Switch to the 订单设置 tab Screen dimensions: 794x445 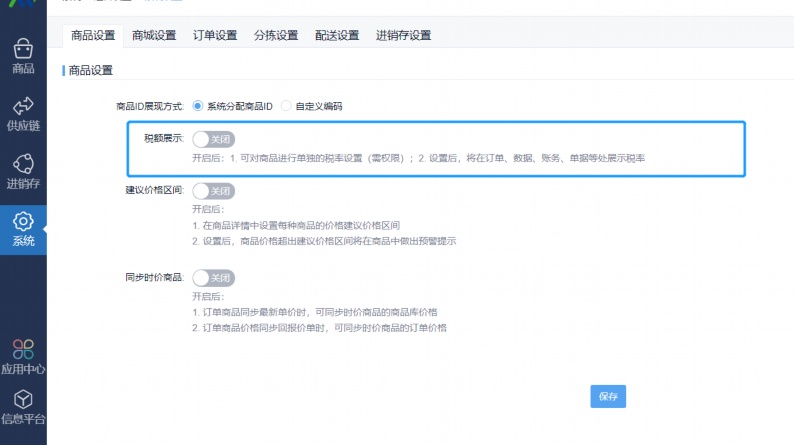(x=215, y=35)
